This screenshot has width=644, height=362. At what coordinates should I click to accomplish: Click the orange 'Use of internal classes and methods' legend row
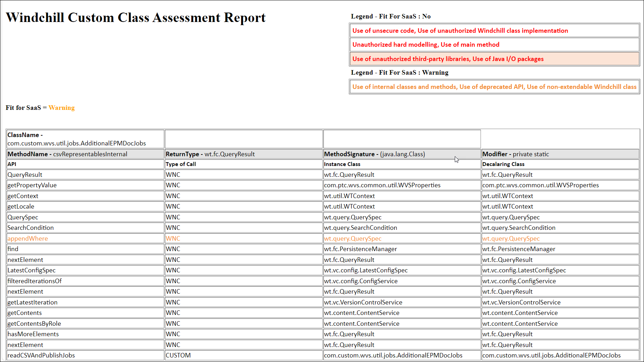click(494, 87)
